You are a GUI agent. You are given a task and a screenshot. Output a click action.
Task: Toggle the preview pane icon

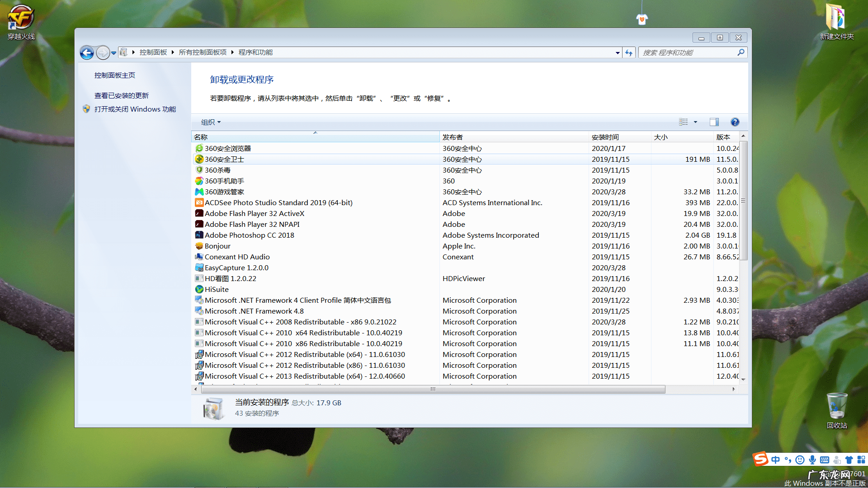[x=714, y=122]
